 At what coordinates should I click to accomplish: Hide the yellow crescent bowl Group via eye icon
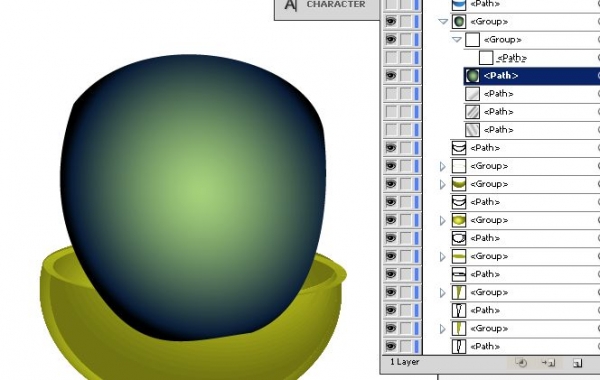[391, 184]
